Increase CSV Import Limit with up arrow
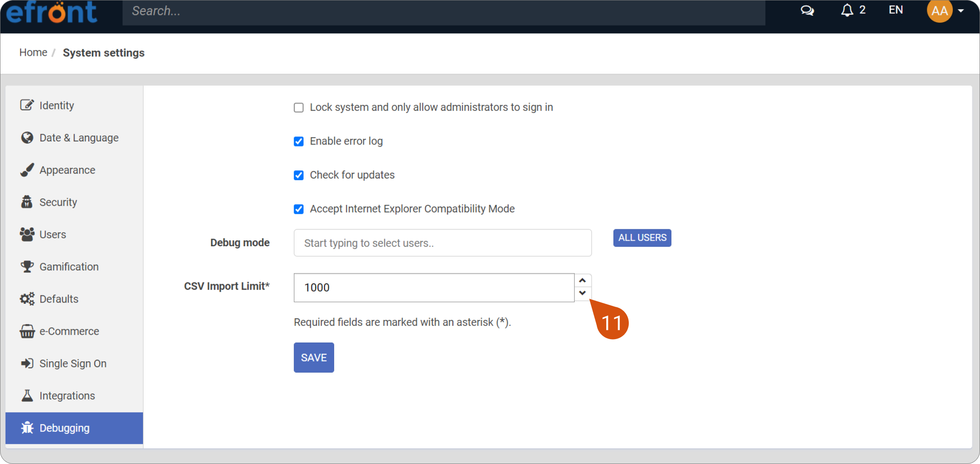The height and width of the screenshot is (464, 980). (x=582, y=280)
